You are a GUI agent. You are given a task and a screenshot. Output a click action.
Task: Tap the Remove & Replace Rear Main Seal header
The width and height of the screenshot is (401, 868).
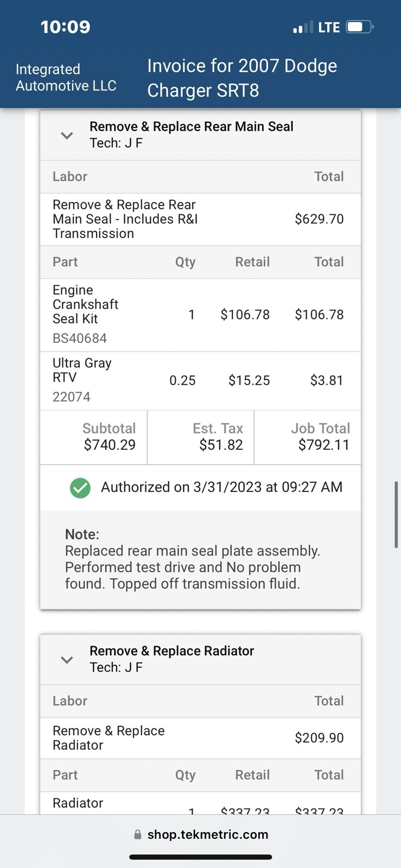tap(191, 127)
